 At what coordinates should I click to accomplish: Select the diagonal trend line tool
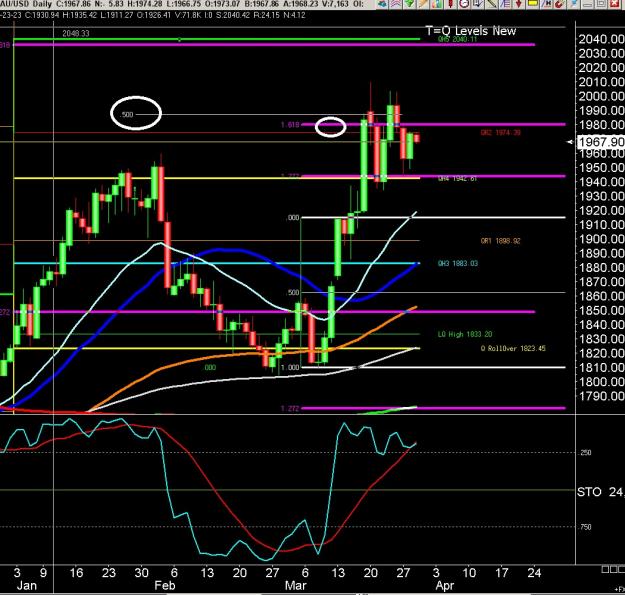tap(491, 4)
